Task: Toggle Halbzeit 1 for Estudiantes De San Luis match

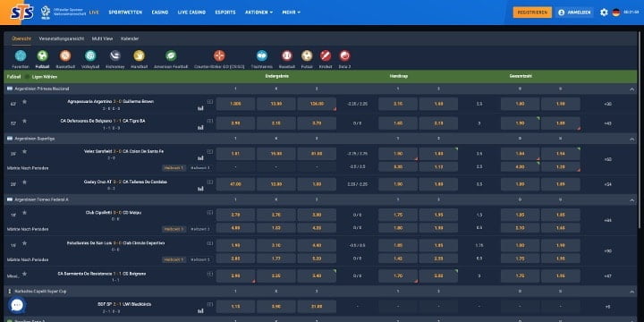Action: point(174,259)
